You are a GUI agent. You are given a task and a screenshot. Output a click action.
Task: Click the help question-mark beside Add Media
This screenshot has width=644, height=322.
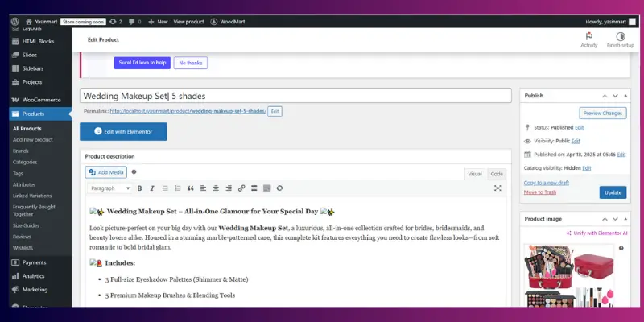[x=134, y=172]
